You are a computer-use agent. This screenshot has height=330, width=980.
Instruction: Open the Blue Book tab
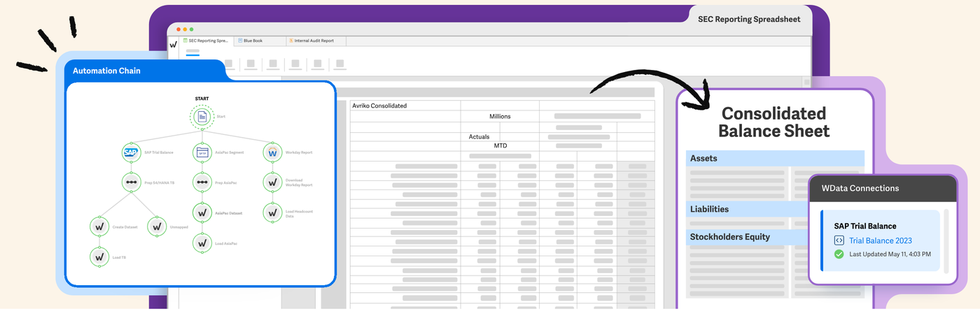coord(260,41)
